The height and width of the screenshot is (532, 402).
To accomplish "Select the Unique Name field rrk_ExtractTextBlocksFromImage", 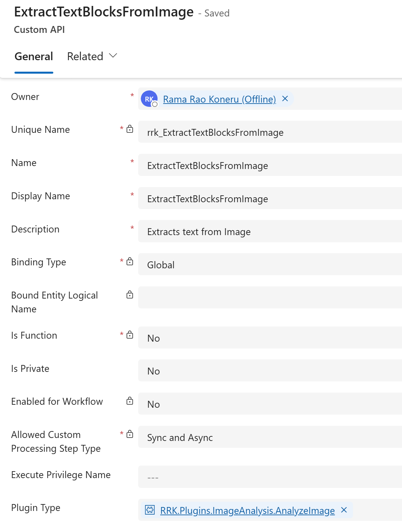I will pos(270,132).
